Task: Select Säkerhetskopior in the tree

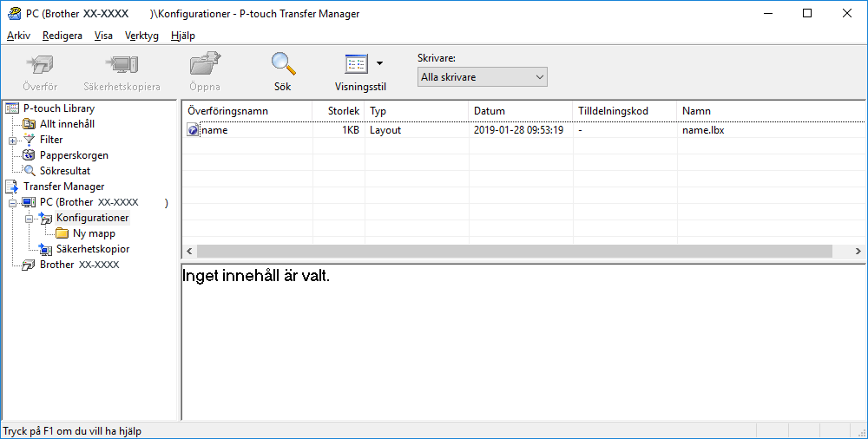Action: coord(93,249)
